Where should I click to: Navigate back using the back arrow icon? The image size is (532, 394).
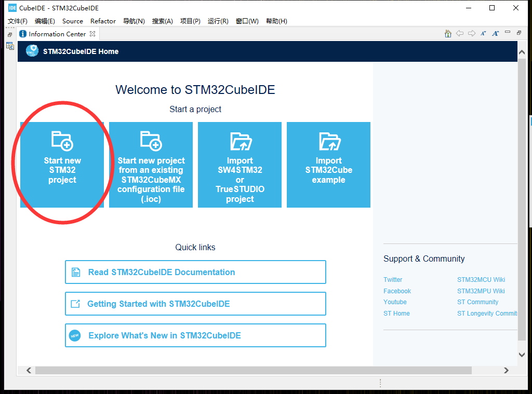pos(460,33)
